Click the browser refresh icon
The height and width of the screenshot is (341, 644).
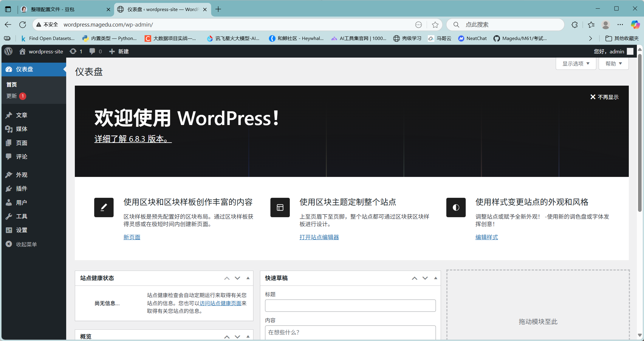pos(23,25)
